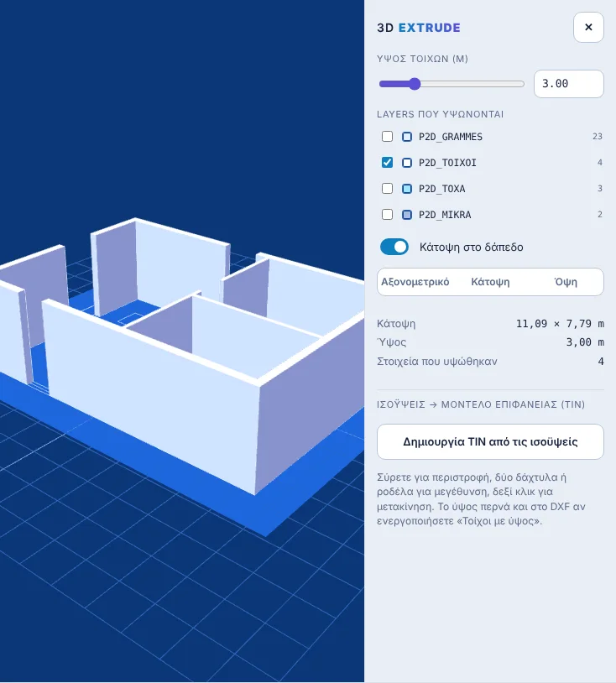Enable the P2D_TOXA layer checkbox
The width and height of the screenshot is (616, 683).
click(x=387, y=189)
